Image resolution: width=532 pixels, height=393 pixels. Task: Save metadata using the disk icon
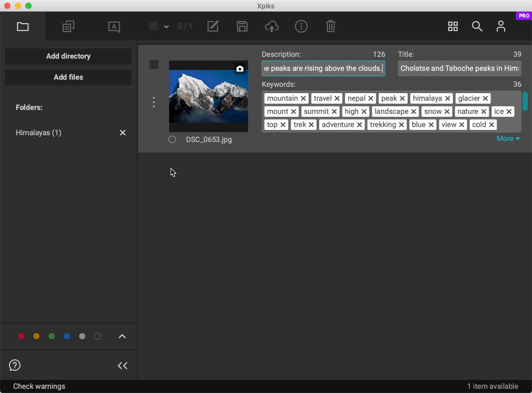pos(242,26)
